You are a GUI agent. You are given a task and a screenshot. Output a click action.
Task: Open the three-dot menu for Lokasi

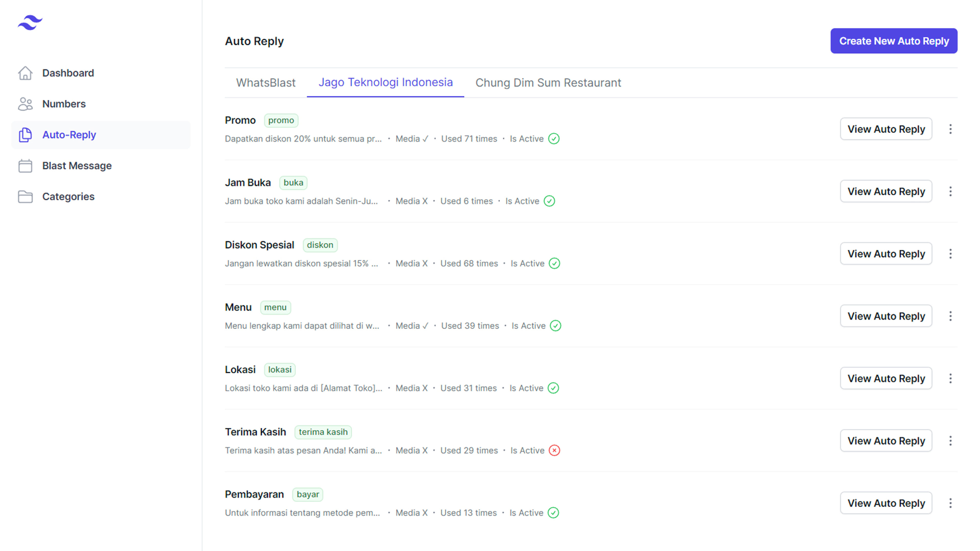950,378
